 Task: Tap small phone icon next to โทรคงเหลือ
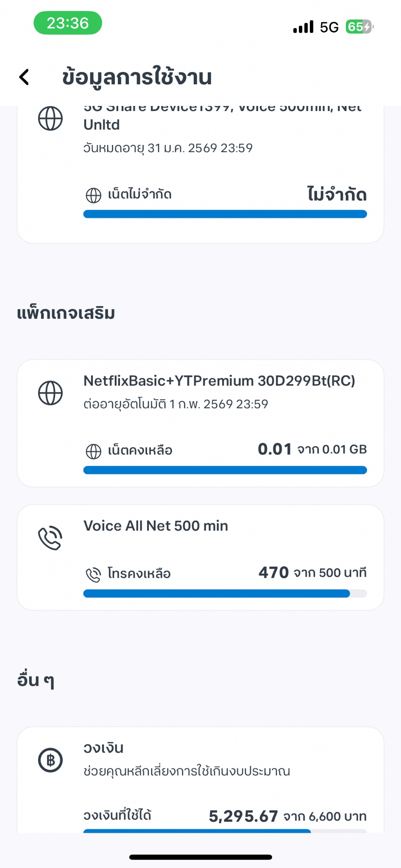click(93, 574)
